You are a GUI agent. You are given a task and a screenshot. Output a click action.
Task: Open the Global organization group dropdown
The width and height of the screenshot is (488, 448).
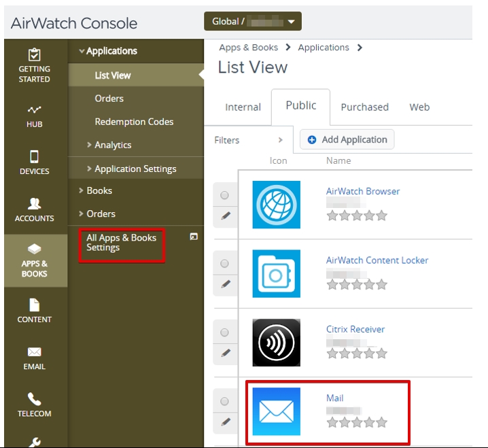253,22
